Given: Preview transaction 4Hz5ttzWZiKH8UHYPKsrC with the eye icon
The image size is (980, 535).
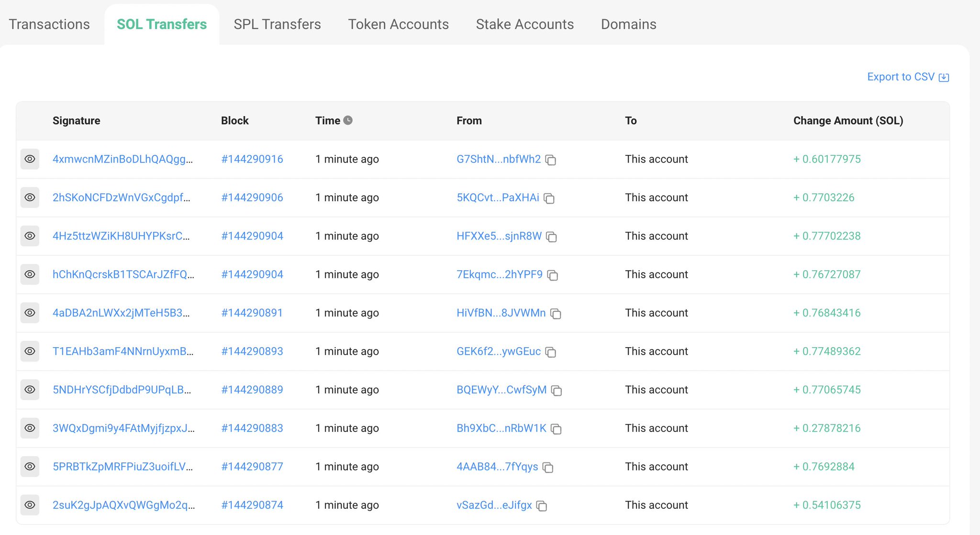Looking at the screenshot, I should tap(30, 236).
